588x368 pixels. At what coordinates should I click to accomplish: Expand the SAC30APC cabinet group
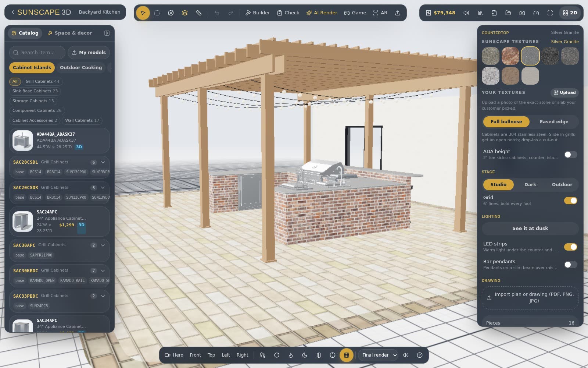(103, 245)
